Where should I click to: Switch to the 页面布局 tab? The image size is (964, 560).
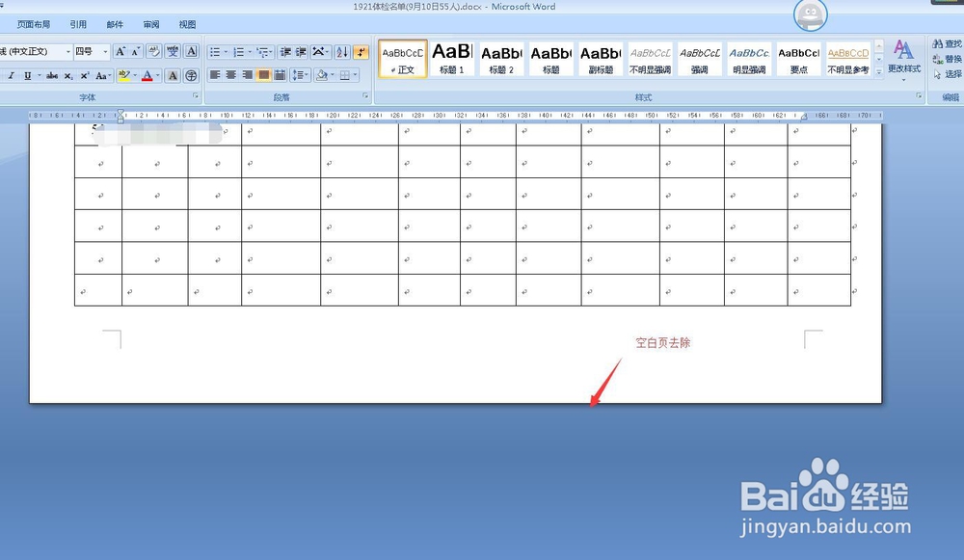tap(34, 25)
